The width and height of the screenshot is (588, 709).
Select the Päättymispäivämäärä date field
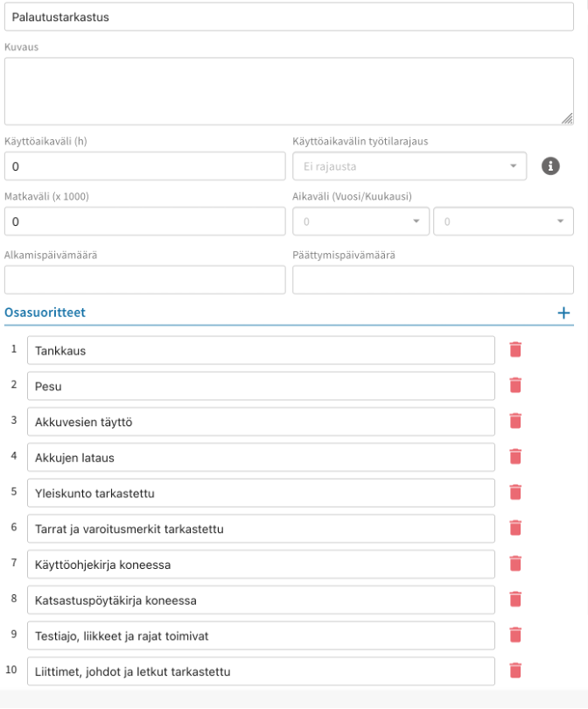[x=432, y=279]
